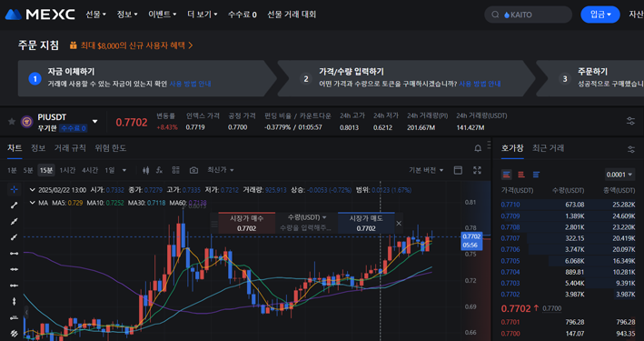Select the 위험 한도 tab
This screenshot has width=644, height=341.
click(111, 148)
